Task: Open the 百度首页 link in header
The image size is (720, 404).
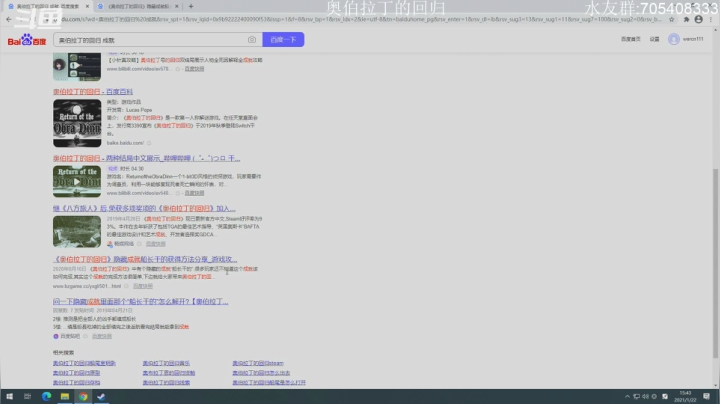Action: pyautogui.click(x=630, y=39)
